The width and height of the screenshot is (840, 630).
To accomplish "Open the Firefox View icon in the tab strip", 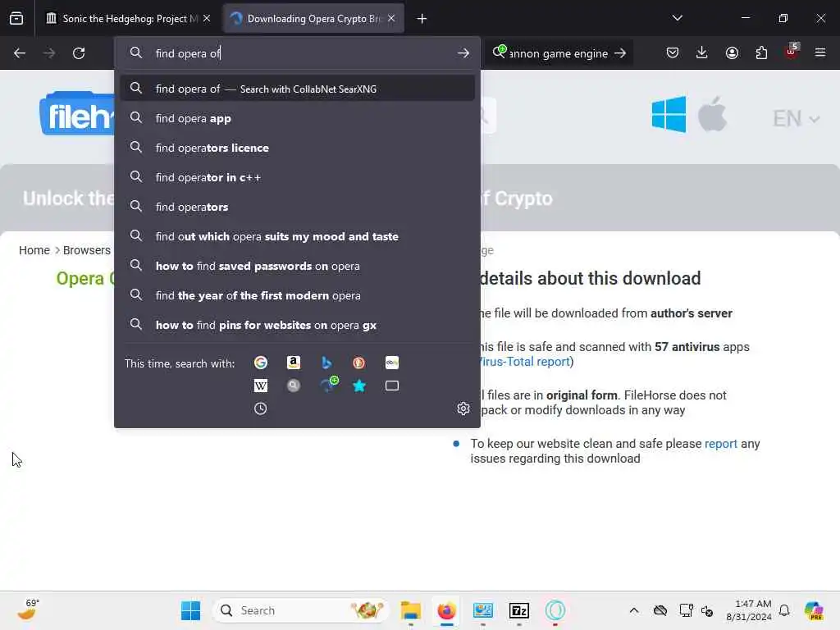I will tap(16, 18).
